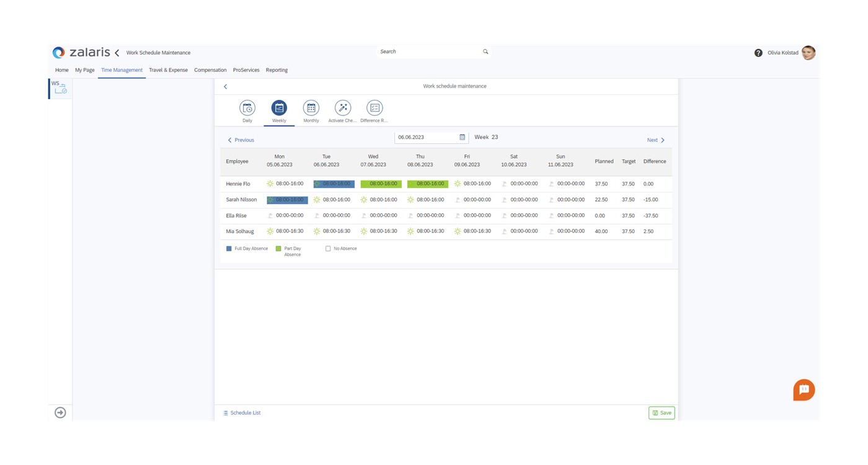
Task: Open the Daily schedule view
Action: 247,108
